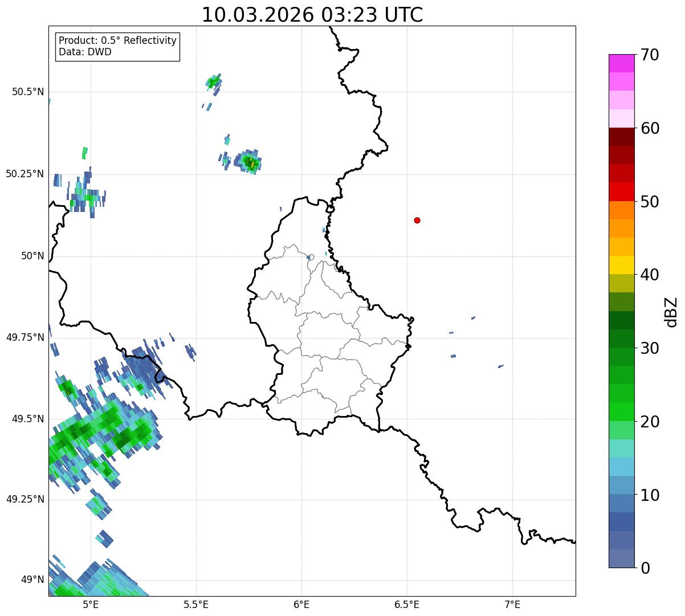The image size is (685, 616).
Task: Select the 49.25°N latitude label
Action: (25, 499)
